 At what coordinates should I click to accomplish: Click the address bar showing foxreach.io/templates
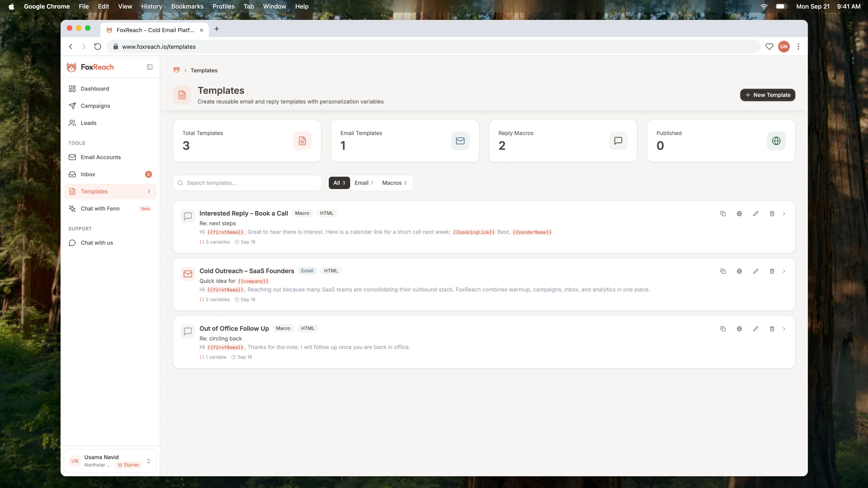(x=433, y=46)
